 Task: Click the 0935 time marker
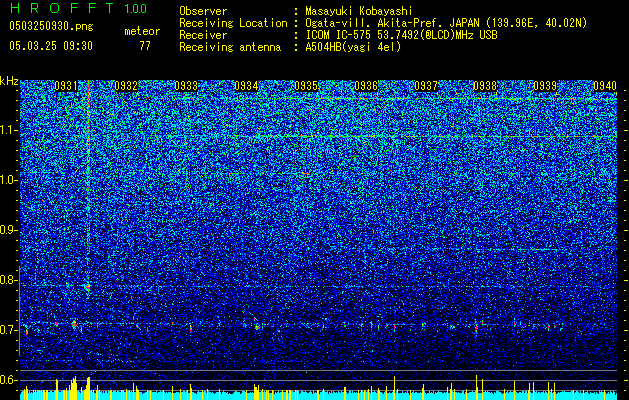coord(306,86)
